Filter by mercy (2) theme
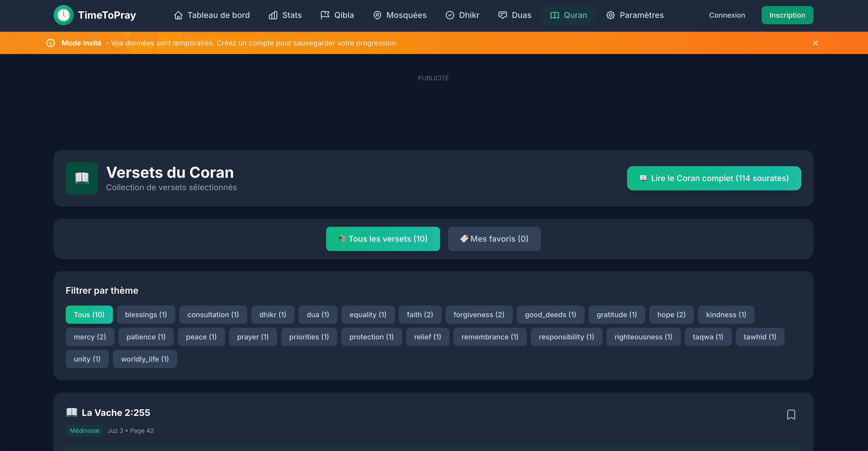The width and height of the screenshot is (868, 451). click(x=90, y=337)
